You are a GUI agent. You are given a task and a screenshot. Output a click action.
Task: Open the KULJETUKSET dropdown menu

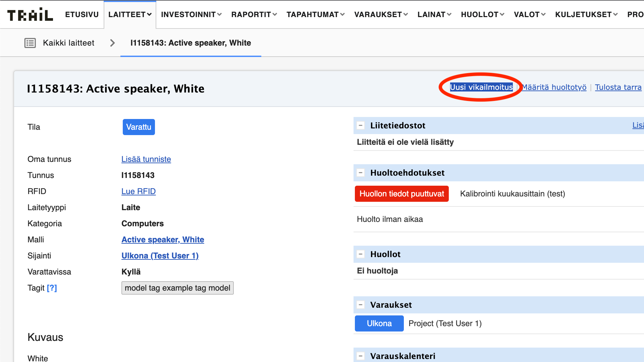[x=586, y=14]
